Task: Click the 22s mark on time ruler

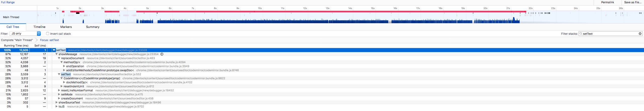Action: click(530, 8)
